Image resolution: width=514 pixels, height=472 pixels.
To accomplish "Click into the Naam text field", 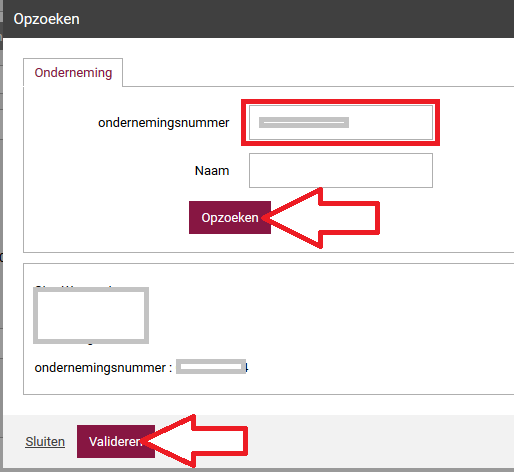I will 341,170.
